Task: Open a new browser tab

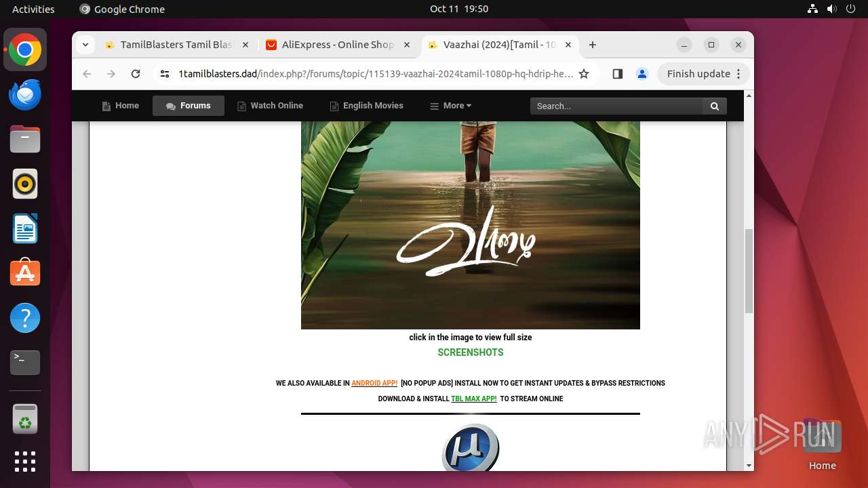Action: tap(593, 45)
